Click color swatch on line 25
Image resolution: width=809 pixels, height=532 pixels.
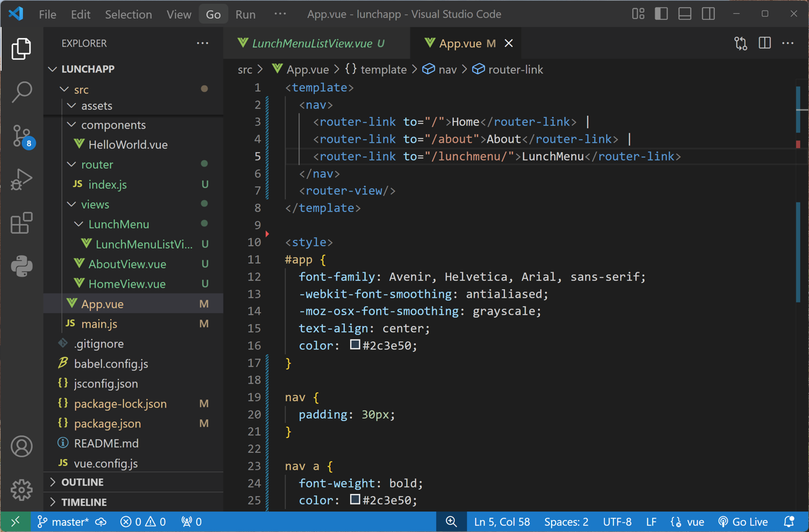pos(355,500)
